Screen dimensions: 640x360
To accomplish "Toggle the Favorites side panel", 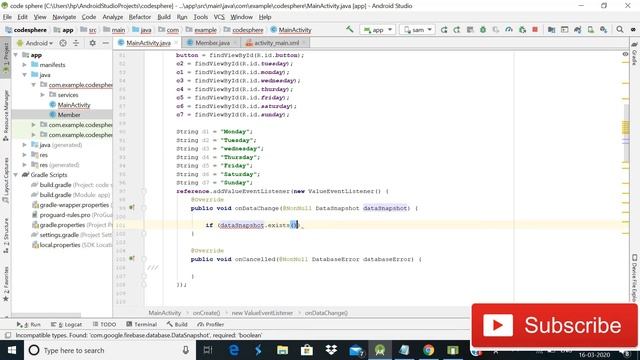I will 6,284.
